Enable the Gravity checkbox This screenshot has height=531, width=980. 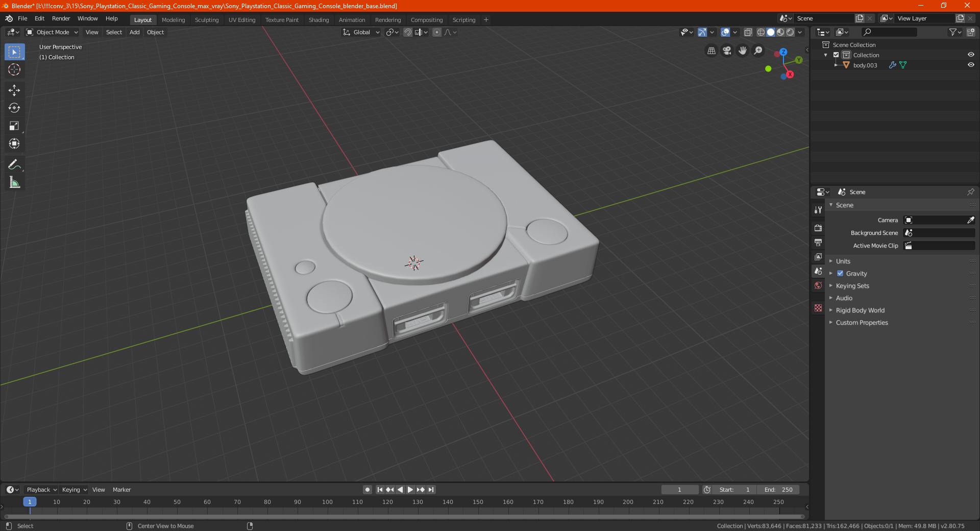pos(840,274)
